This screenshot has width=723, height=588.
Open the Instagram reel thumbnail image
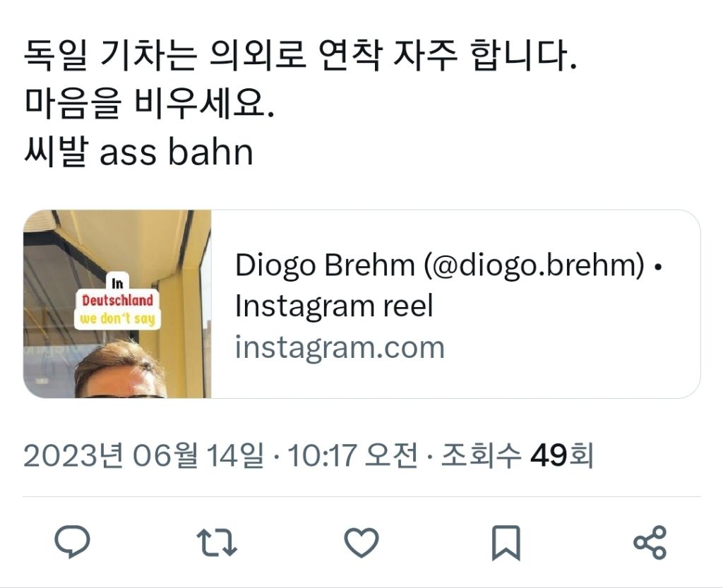tap(117, 304)
